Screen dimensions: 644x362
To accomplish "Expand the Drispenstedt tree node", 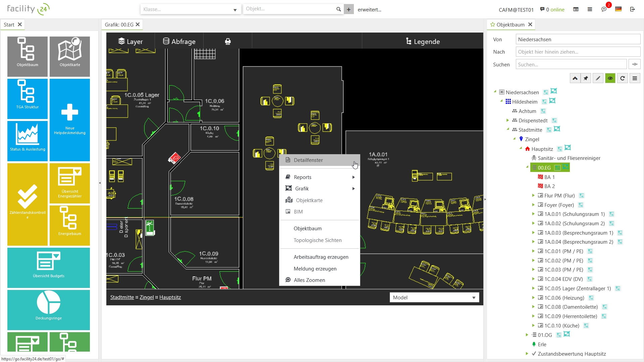I will 507,120.
